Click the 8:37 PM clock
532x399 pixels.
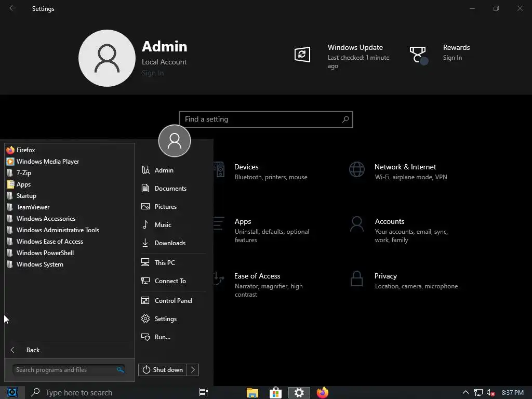(512, 393)
